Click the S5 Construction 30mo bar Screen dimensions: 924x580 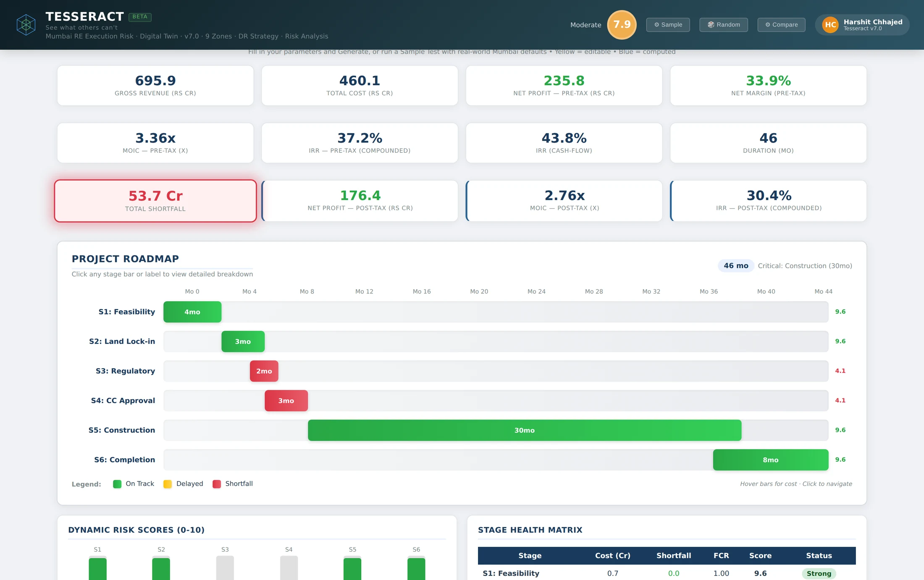[x=525, y=430]
